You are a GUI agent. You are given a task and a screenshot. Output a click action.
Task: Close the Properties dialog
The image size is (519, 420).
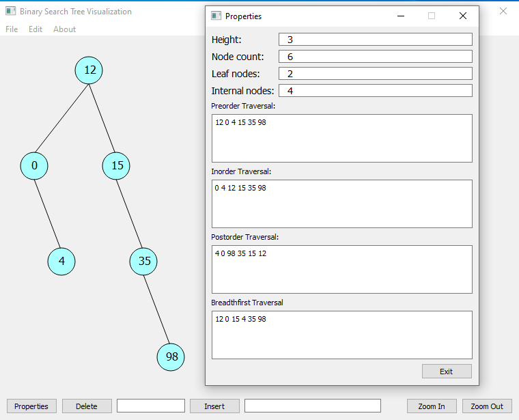pos(463,16)
